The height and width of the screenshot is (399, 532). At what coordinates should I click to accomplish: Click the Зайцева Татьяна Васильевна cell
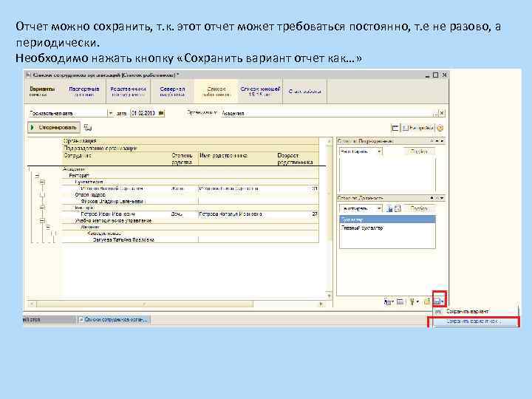124,239
